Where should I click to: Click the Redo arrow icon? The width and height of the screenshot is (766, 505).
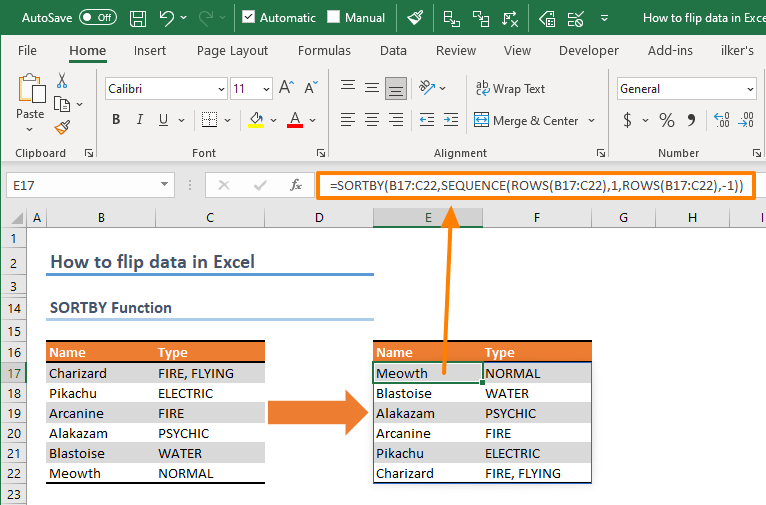[207, 19]
